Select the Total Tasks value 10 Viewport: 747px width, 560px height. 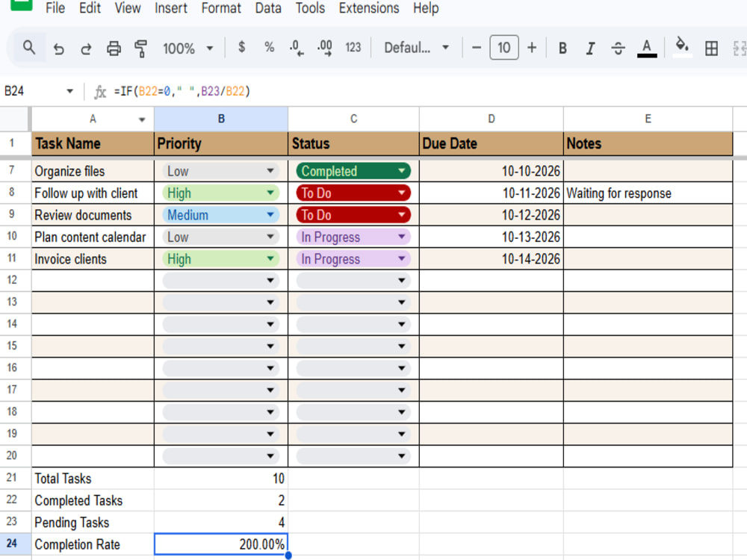pos(221,479)
